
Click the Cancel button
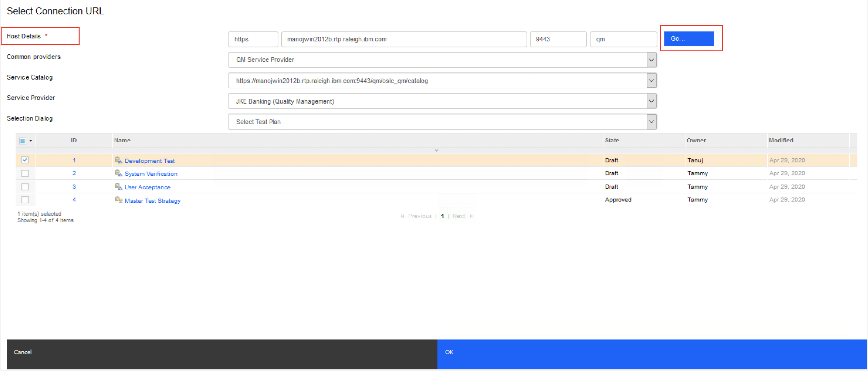coord(222,354)
